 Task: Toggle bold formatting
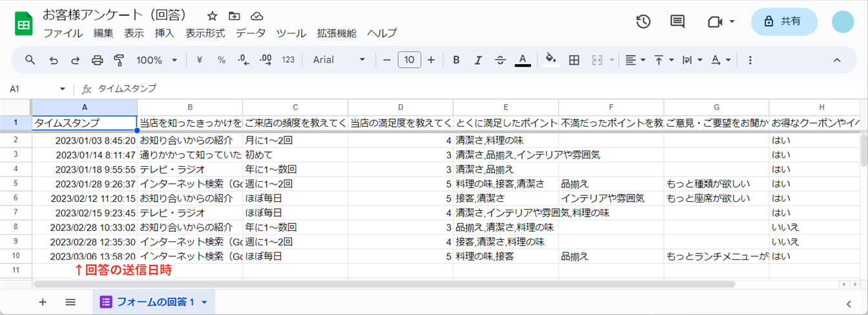coord(456,60)
